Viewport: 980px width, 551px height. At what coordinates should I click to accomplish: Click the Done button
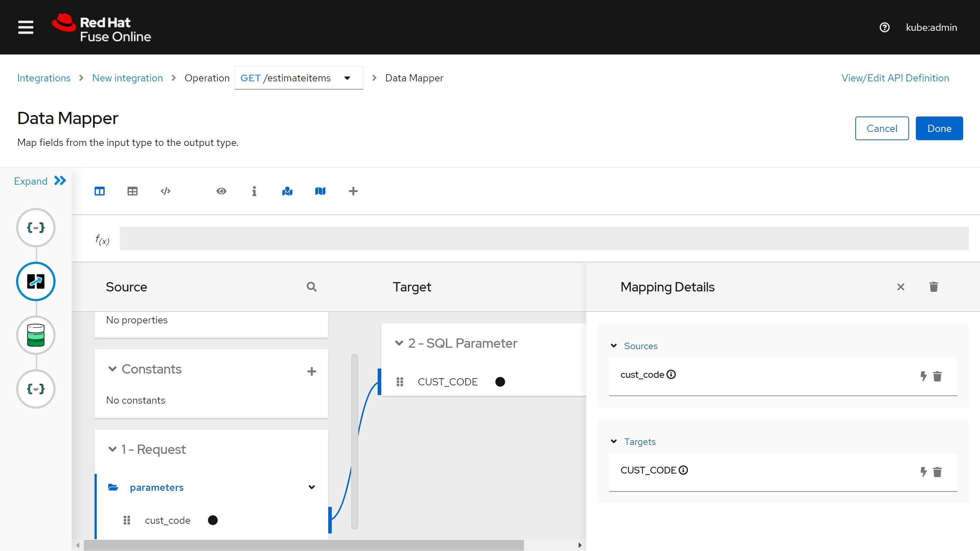(x=940, y=128)
